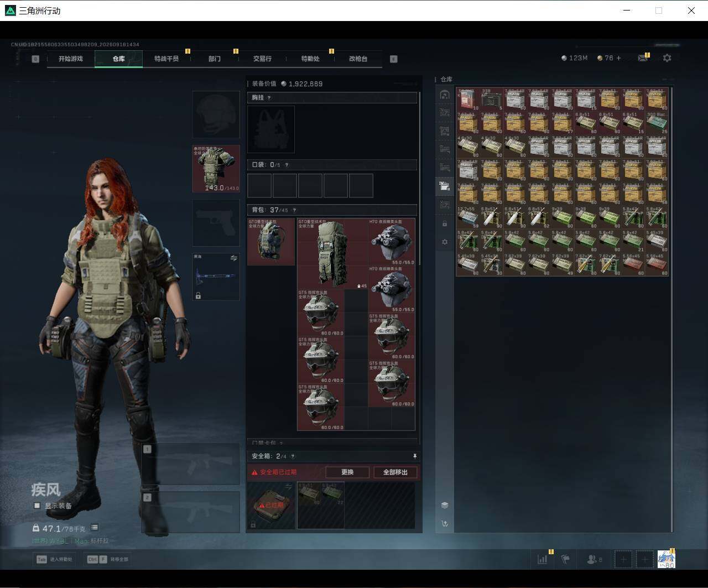Show help for 口袋 section
Viewport: 708px width, 588px height.
[x=286, y=165]
